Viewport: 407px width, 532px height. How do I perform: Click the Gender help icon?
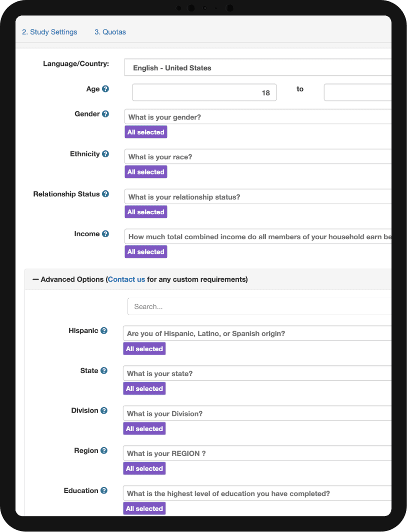coord(106,113)
